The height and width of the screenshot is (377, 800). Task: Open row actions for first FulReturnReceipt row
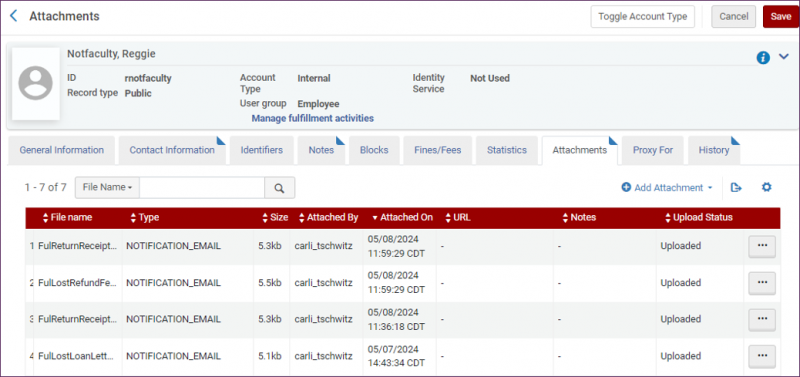[x=762, y=246]
